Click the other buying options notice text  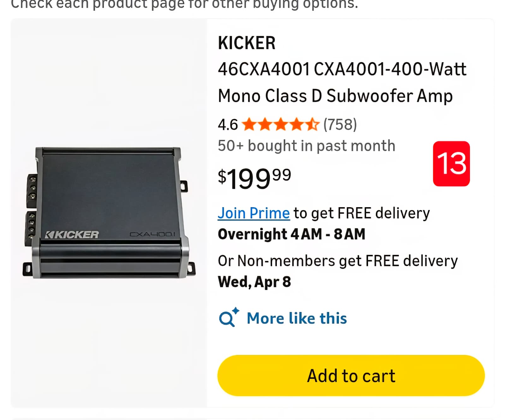click(184, 4)
